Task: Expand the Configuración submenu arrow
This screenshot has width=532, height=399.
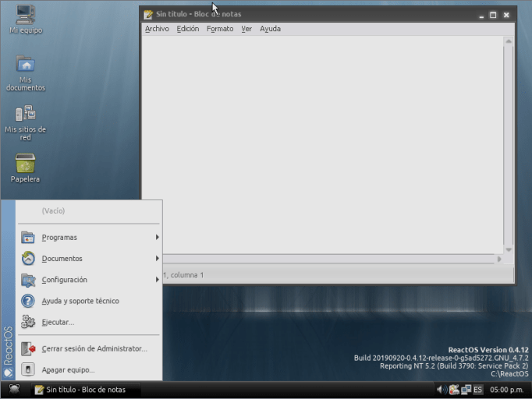Action: [x=157, y=280]
